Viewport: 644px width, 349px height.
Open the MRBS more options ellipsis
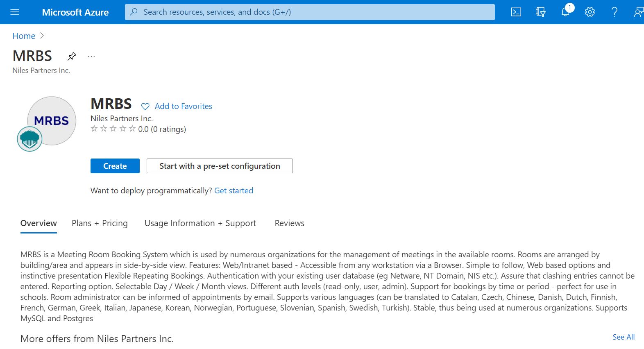pos(91,56)
